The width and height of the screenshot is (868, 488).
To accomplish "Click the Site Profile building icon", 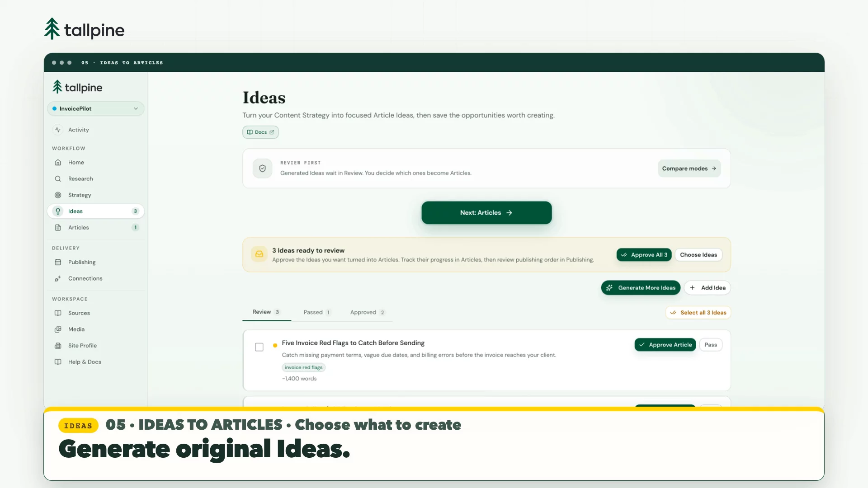I will 58,345.
